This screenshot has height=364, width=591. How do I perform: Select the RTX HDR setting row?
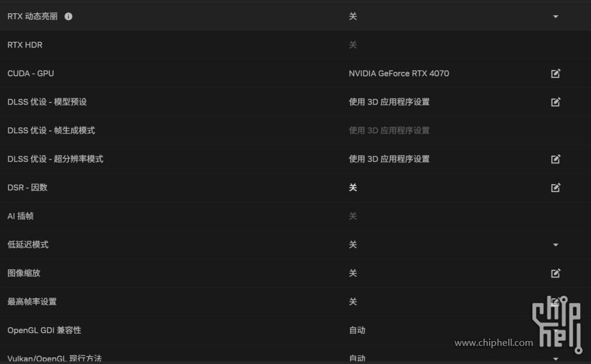pyautogui.click(x=25, y=45)
